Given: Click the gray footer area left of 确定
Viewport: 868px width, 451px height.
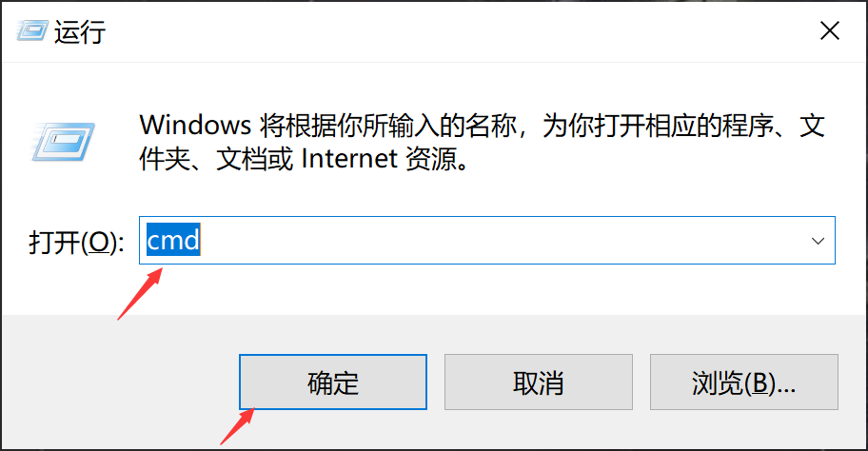Looking at the screenshot, I should (x=119, y=382).
